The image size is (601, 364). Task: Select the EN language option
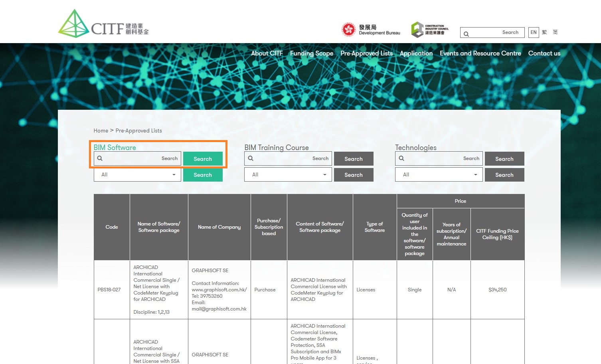point(533,32)
